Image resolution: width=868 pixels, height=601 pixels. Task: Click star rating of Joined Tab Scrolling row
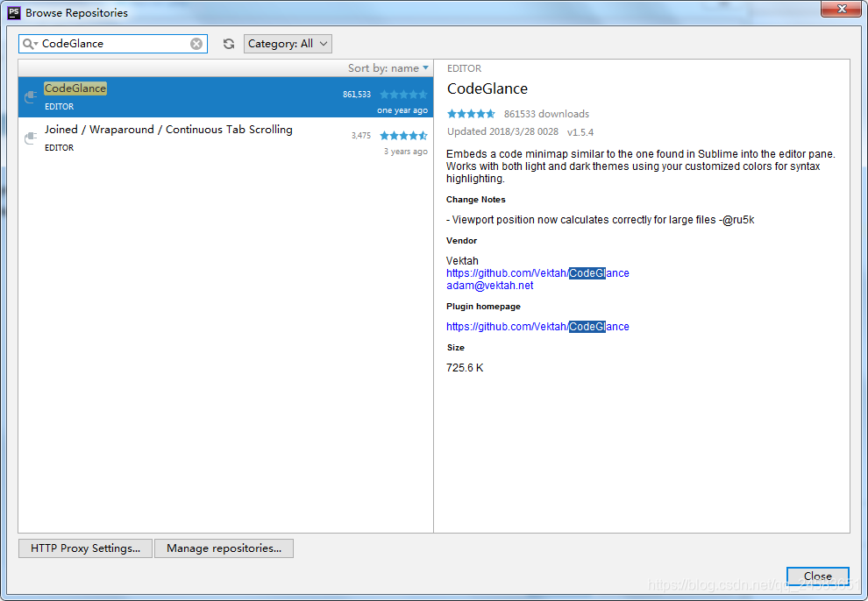coord(403,136)
